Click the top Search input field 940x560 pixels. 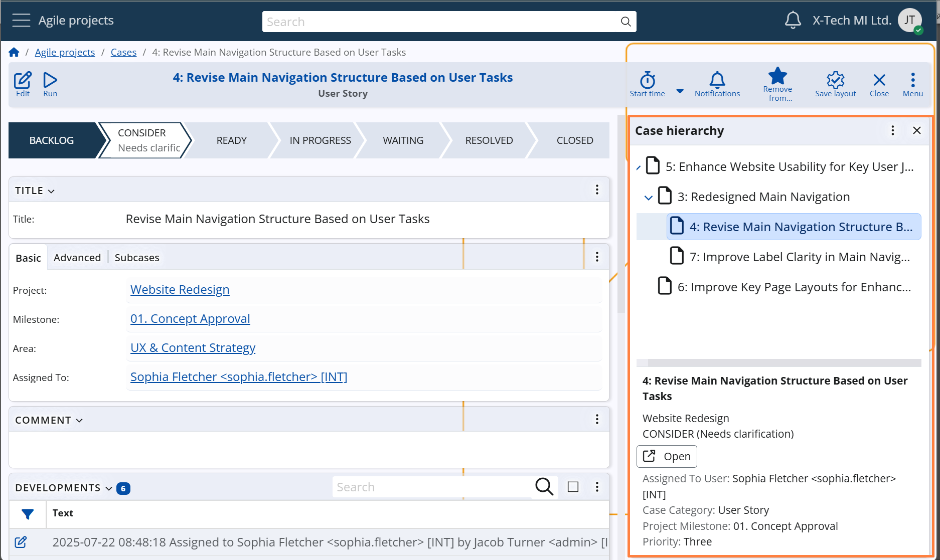(441, 22)
